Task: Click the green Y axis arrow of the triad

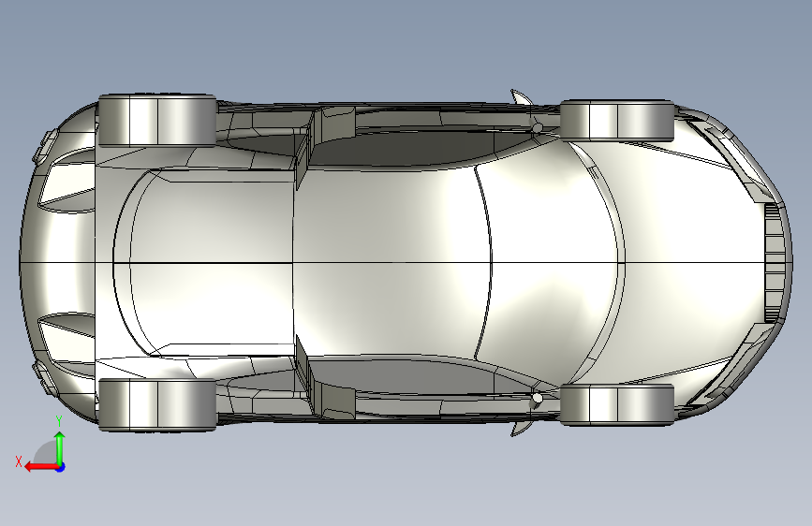Action: [x=60, y=447]
